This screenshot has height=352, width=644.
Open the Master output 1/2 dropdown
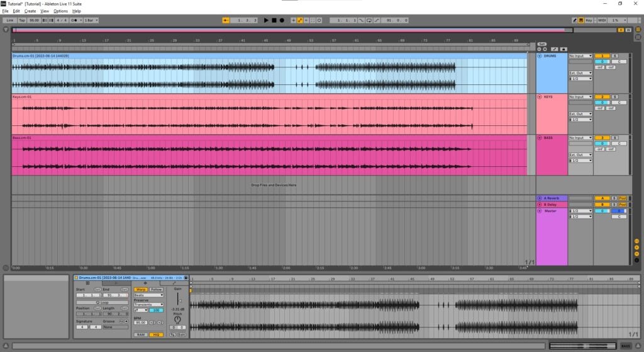[x=580, y=217]
